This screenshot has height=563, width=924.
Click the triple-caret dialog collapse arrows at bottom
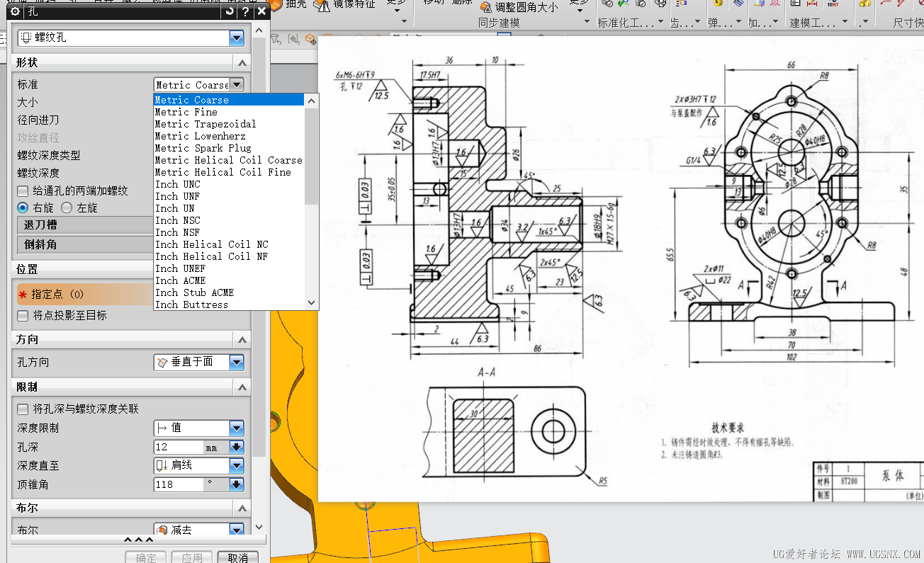(x=138, y=541)
